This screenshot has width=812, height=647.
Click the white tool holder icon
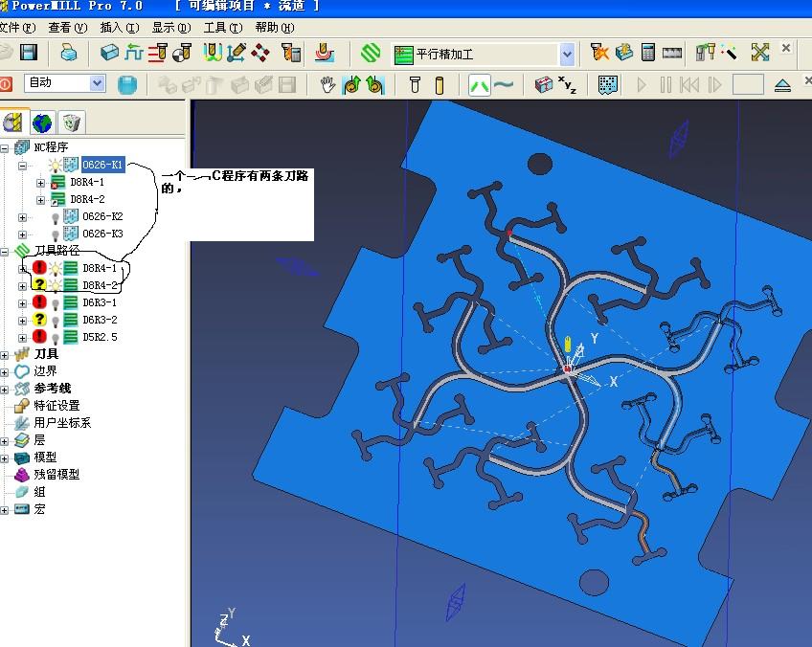pyautogui.click(x=415, y=85)
